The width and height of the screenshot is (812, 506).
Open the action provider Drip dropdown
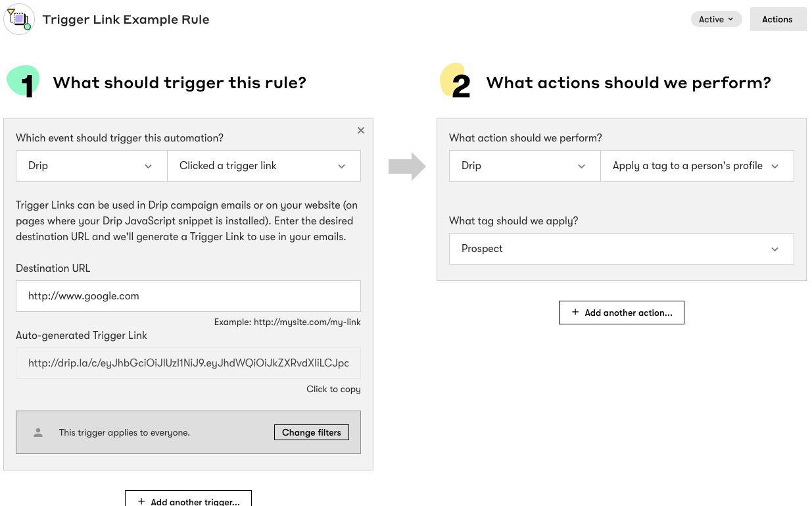click(525, 166)
